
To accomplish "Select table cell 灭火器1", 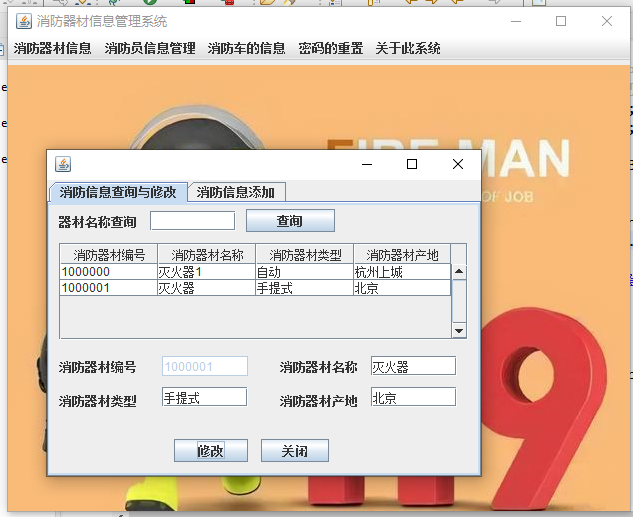I will coord(206,272).
